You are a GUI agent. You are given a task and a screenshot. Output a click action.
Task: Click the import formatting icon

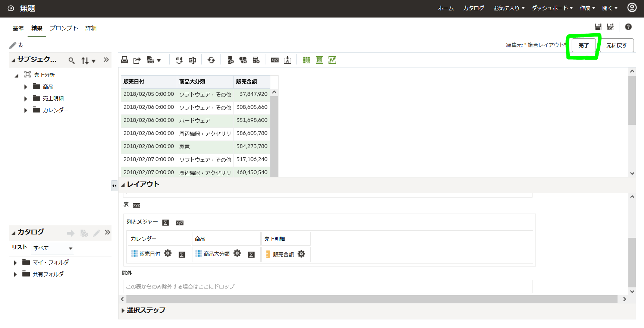(288, 60)
